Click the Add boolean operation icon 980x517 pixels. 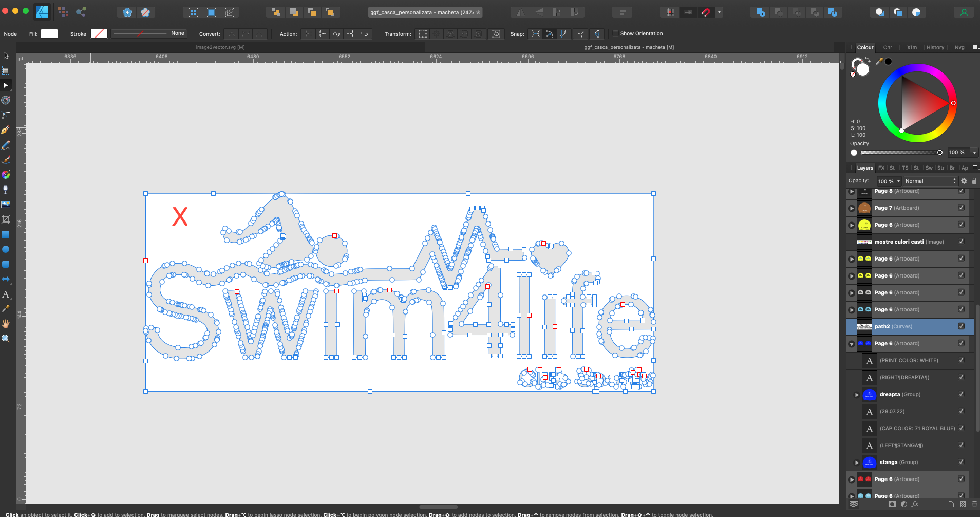pyautogui.click(x=761, y=12)
